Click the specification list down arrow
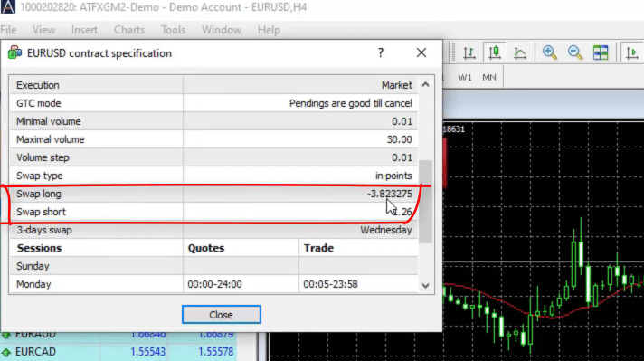 425,285
